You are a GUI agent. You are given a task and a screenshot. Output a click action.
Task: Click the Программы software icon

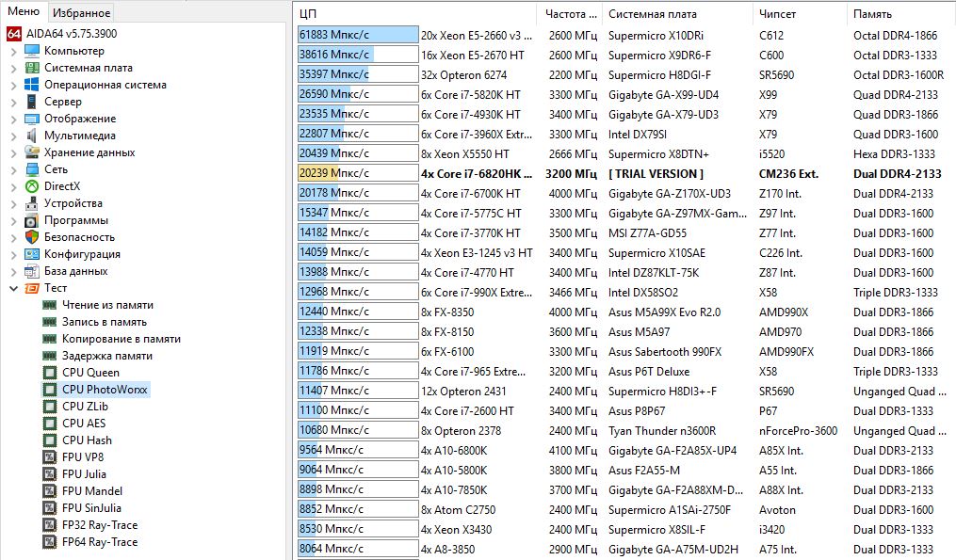pyautogui.click(x=32, y=220)
